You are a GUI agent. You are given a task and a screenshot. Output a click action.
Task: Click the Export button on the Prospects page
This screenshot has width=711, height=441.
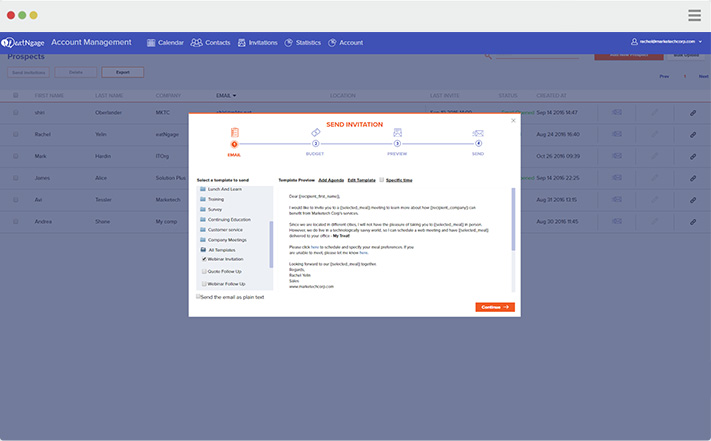(x=122, y=72)
